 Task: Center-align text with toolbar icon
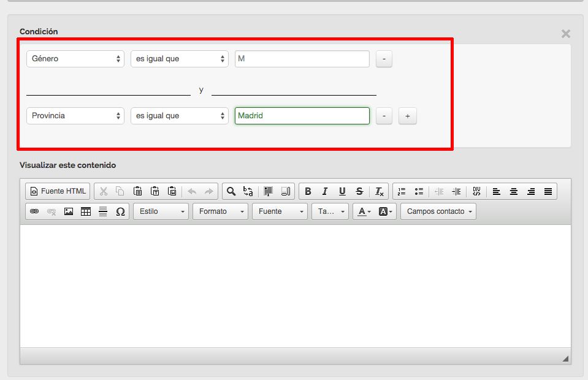click(514, 191)
